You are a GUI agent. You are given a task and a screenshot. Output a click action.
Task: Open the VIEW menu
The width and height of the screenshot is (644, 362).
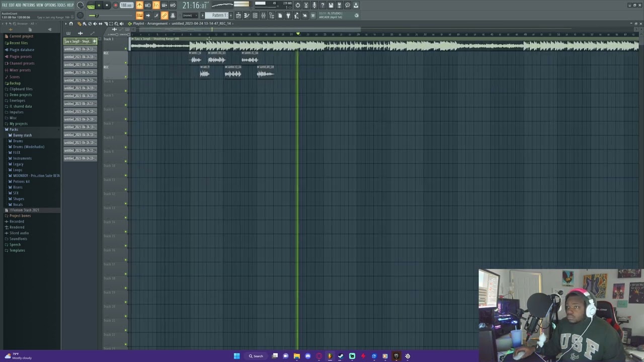point(40,5)
